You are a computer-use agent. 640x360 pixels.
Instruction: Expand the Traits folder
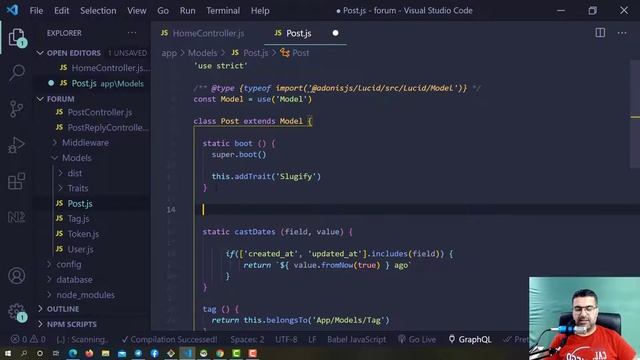(78, 188)
